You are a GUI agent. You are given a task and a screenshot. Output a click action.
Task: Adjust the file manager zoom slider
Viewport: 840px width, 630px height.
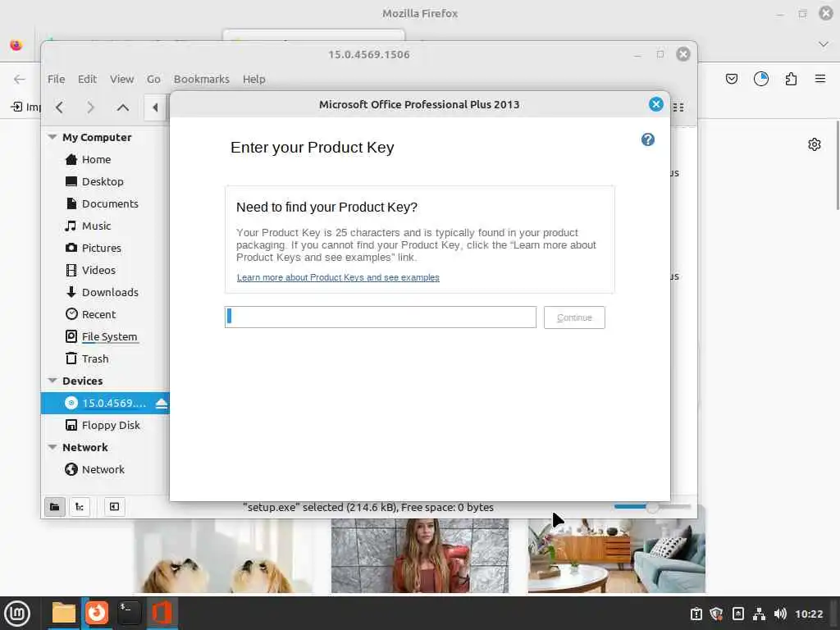click(x=652, y=507)
